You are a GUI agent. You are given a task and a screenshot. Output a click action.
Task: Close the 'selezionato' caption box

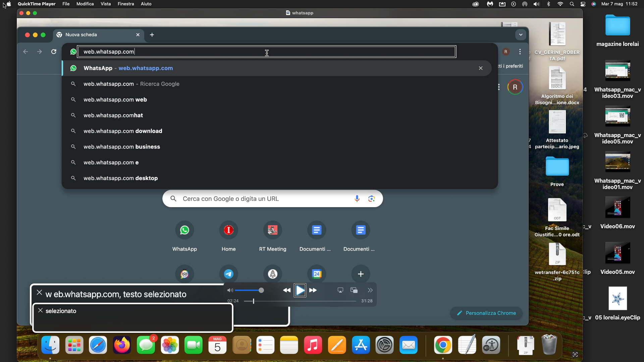coord(40,310)
